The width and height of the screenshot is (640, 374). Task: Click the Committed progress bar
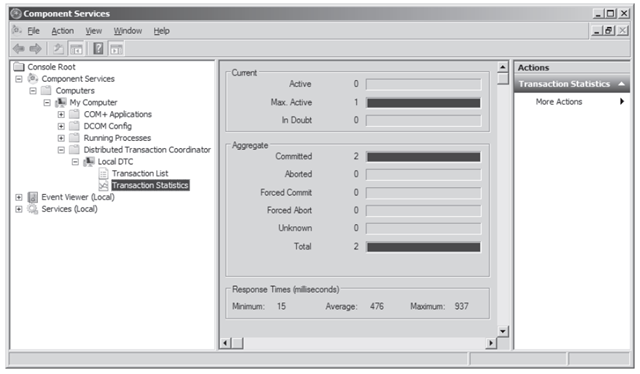point(423,157)
